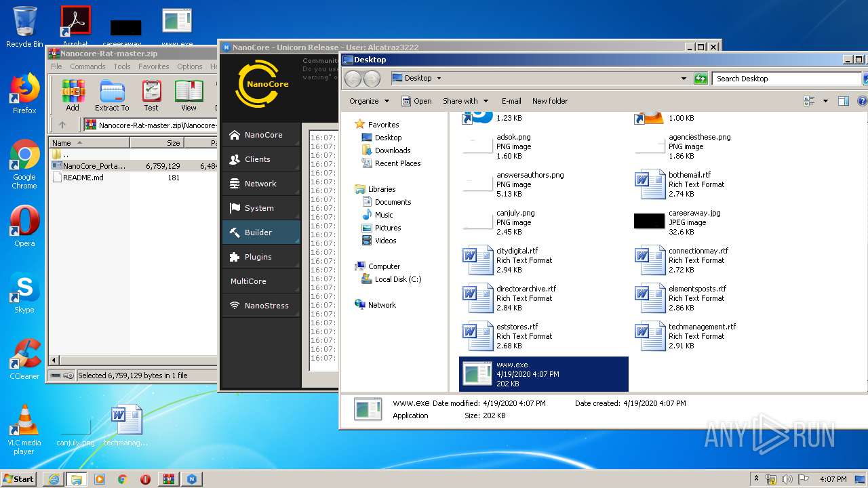The width and height of the screenshot is (868, 488).
Task: Open Clients section in NanoCore sidebar
Action: pyautogui.click(x=261, y=159)
